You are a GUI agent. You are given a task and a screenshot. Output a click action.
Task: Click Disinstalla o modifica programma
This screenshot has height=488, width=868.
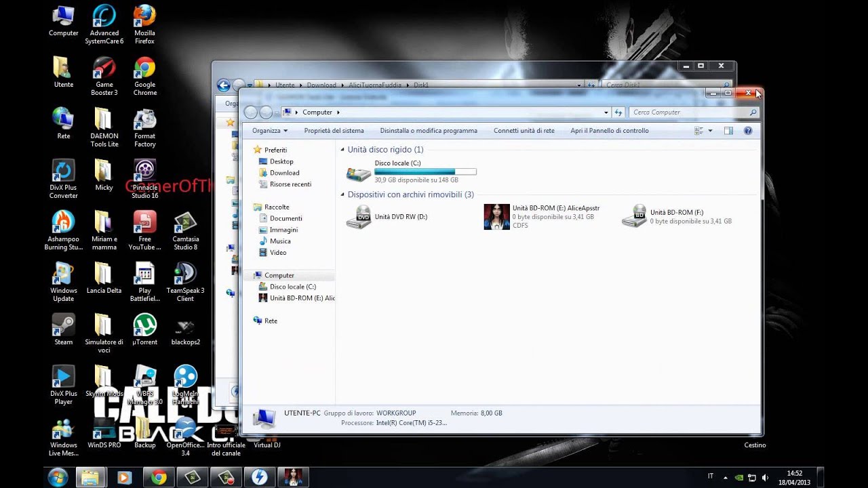pyautogui.click(x=429, y=131)
